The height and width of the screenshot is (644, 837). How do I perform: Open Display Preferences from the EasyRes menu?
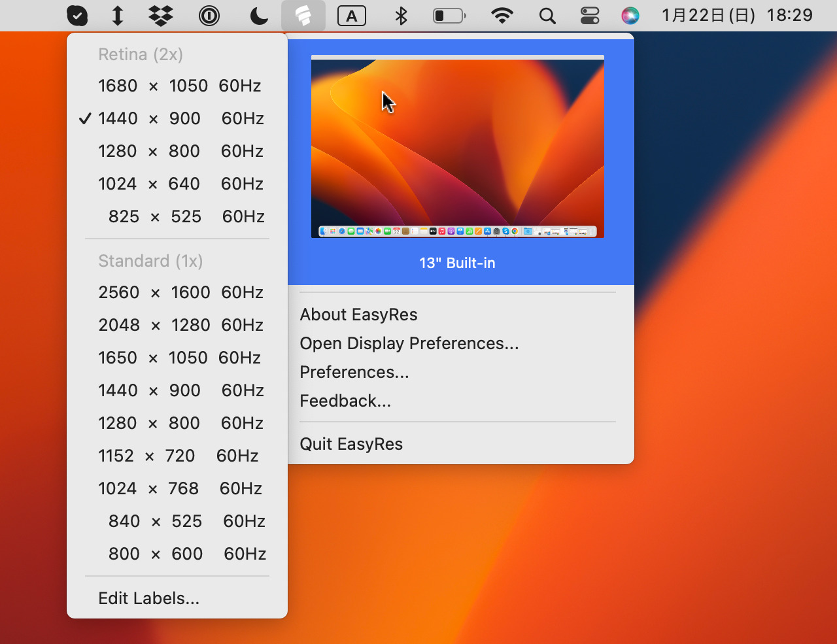point(409,343)
